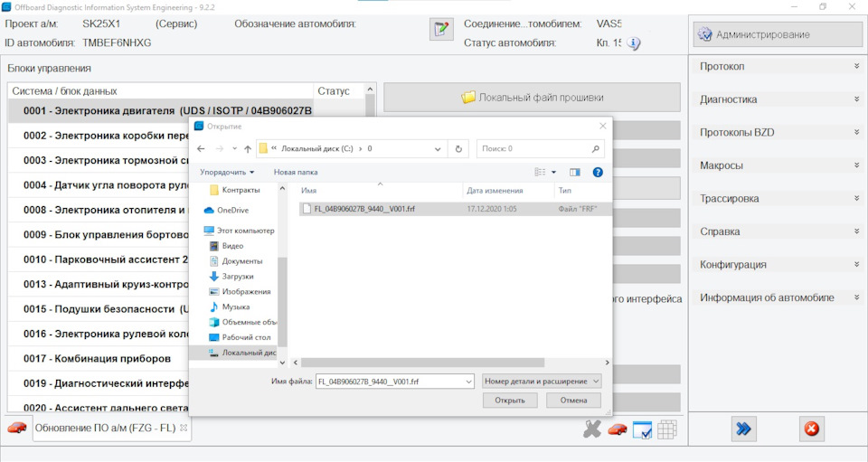Click the checklist window icon in bottom toolbar
Viewport: 868px width, 462px height.
coord(642,430)
